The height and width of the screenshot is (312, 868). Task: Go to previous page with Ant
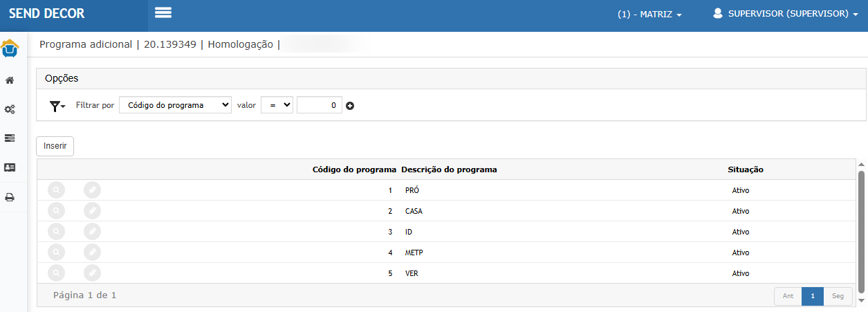pyautogui.click(x=788, y=296)
